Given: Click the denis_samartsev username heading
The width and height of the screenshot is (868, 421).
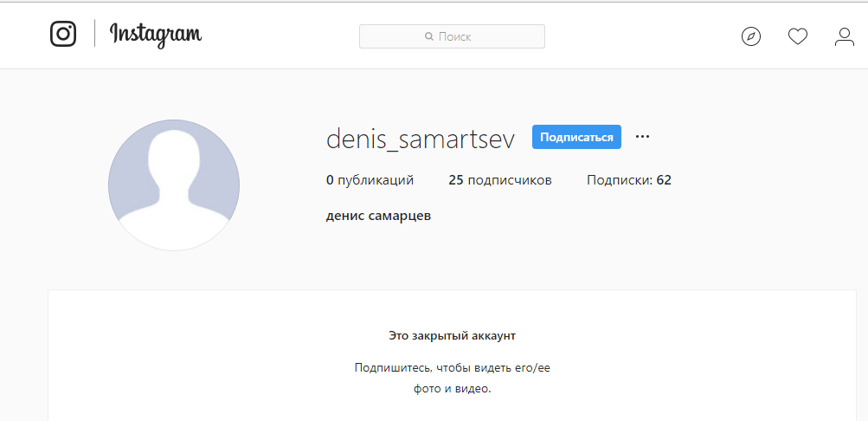Looking at the screenshot, I should (420, 139).
